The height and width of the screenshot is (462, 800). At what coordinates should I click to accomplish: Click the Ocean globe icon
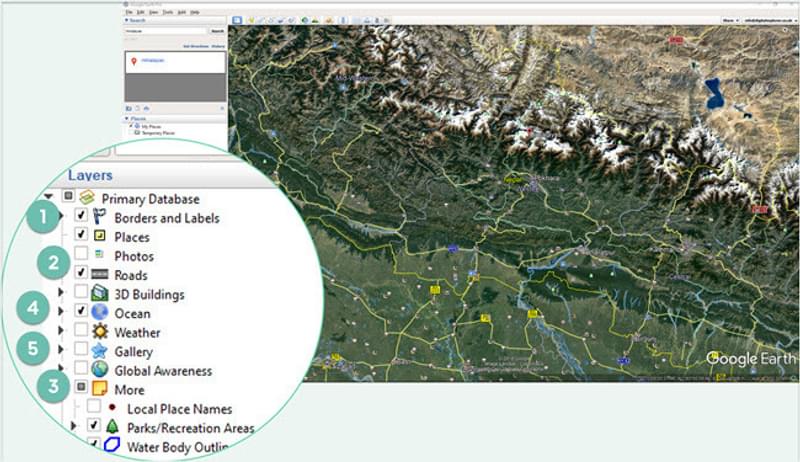point(100,313)
